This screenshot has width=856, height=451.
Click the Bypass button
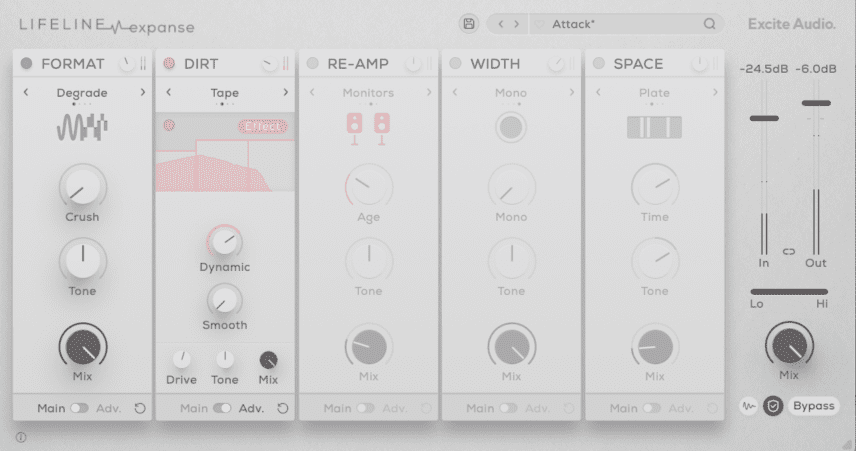click(813, 406)
